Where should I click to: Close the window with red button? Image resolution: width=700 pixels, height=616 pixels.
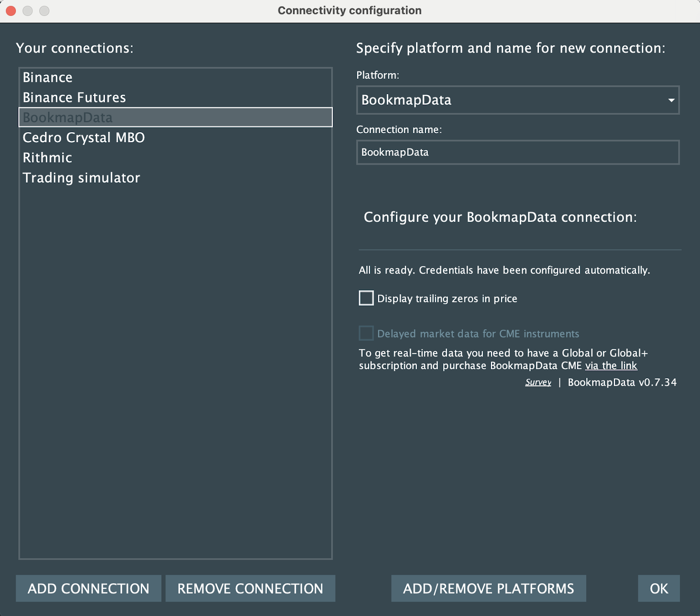pos(11,11)
